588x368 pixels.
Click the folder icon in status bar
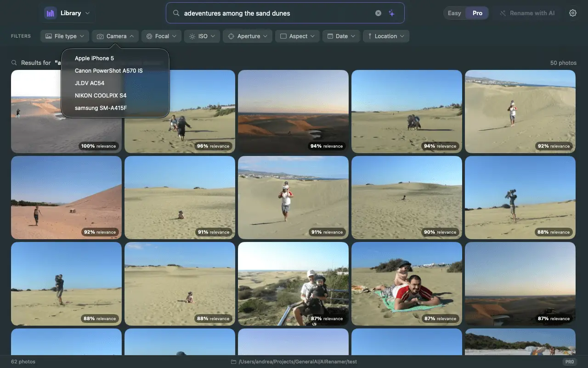(233, 362)
